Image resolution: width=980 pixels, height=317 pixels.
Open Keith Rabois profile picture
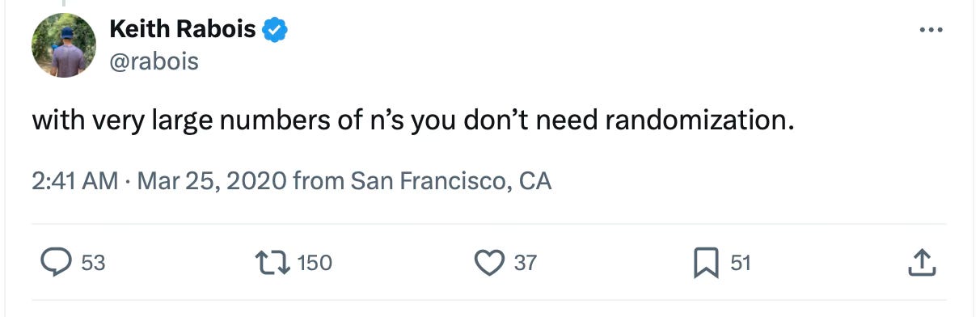coord(64,45)
